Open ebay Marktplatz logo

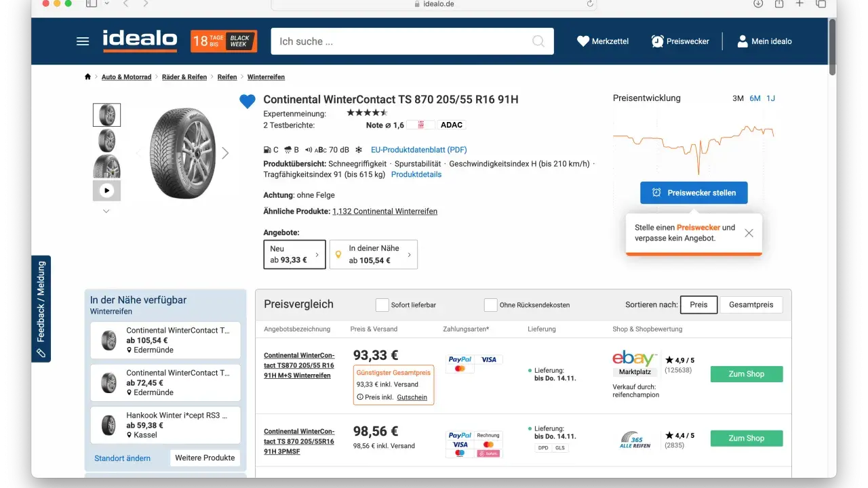(635, 363)
